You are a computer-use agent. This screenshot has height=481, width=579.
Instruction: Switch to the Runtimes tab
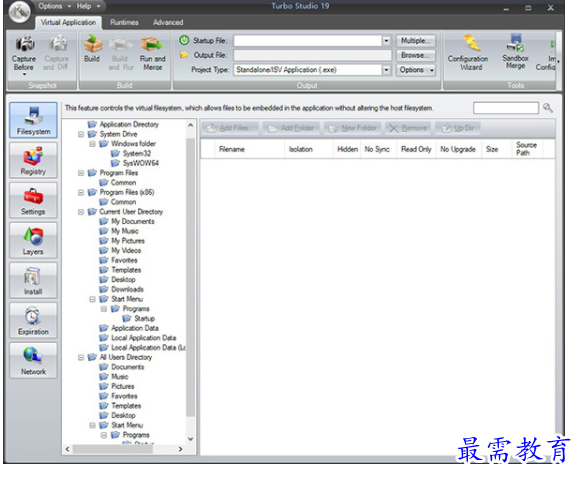(124, 23)
